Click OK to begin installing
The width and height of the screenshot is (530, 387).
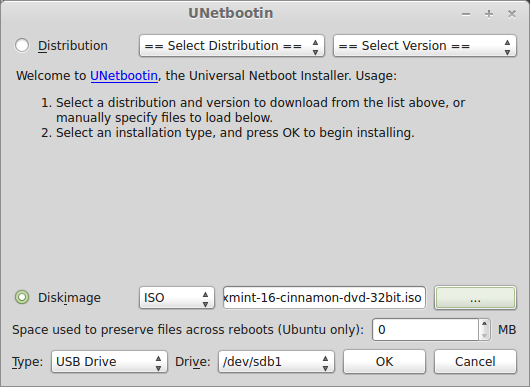(x=384, y=362)
